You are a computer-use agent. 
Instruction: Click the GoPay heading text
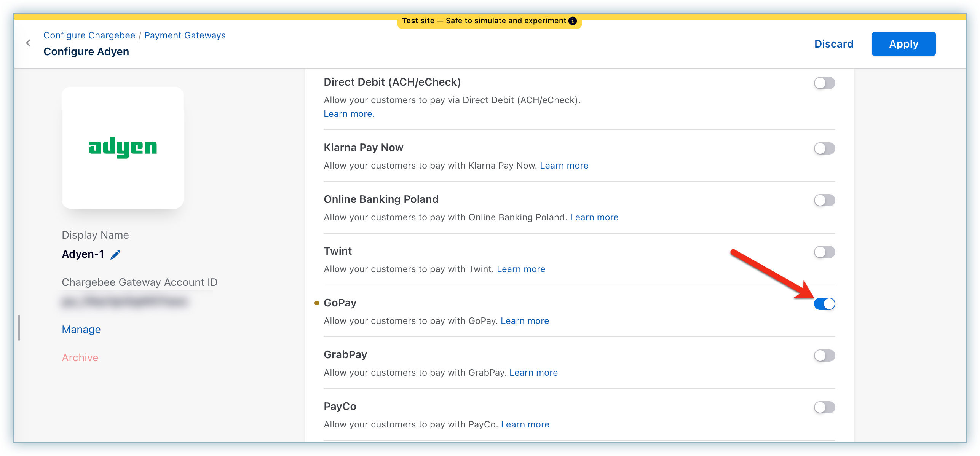[x=340, y=303]
